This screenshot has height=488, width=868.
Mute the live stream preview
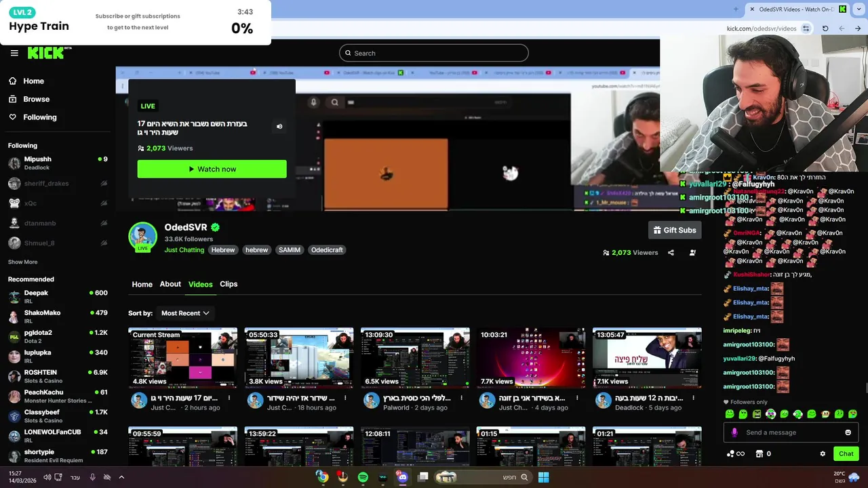coord(279,127)
